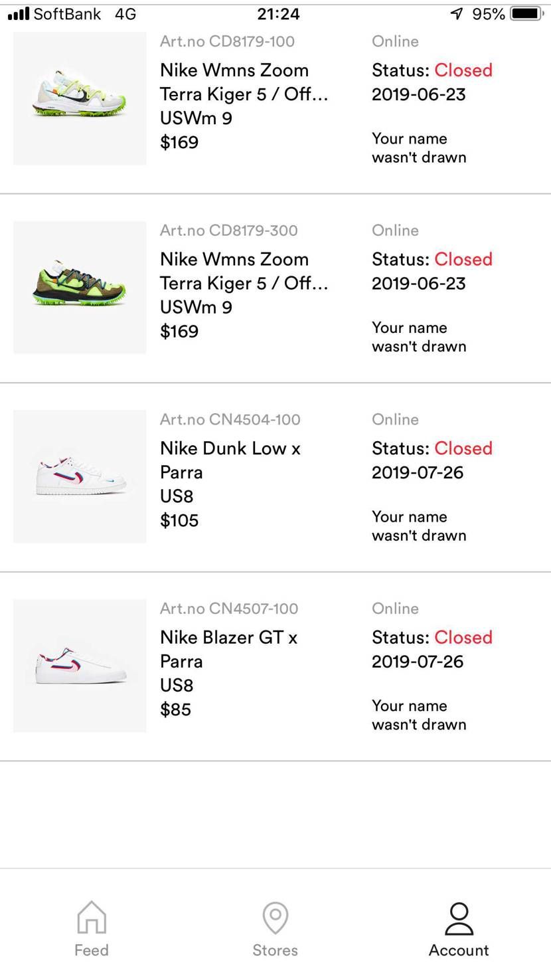Tap the Feed house icon
Viewport: 551px width, 980px height.
tap(92, 918)
